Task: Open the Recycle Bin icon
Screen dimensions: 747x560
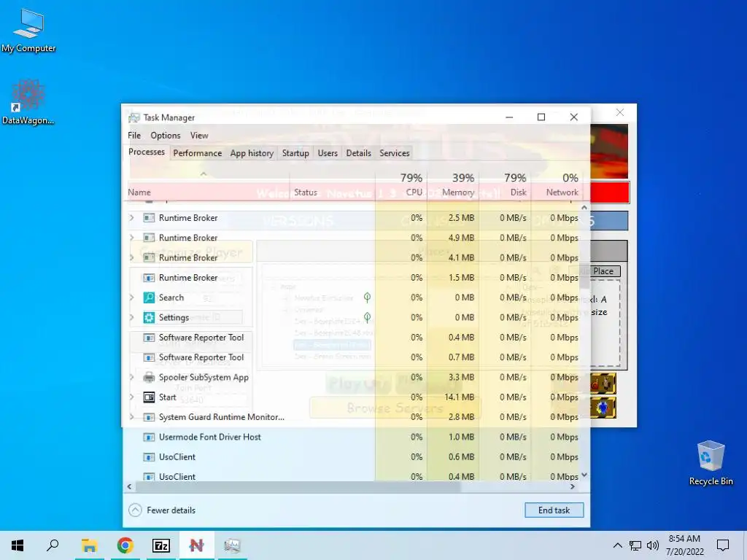Action: click(x=711, y=462)
